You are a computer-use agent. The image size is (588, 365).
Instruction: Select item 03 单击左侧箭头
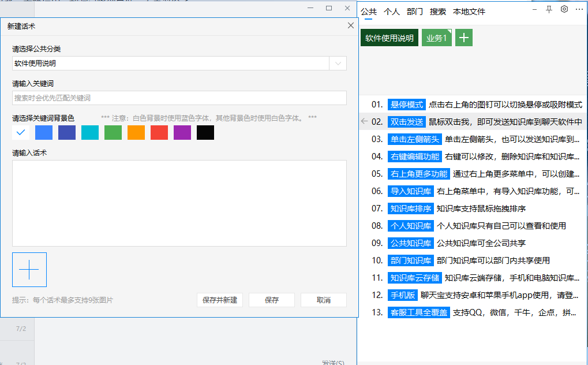tap(473, 139)
